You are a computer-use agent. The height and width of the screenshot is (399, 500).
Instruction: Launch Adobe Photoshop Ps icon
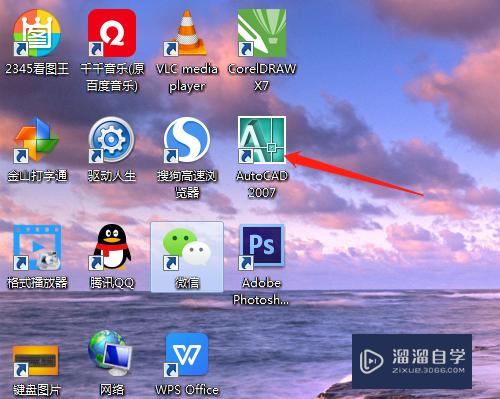(x=262, y=247)
